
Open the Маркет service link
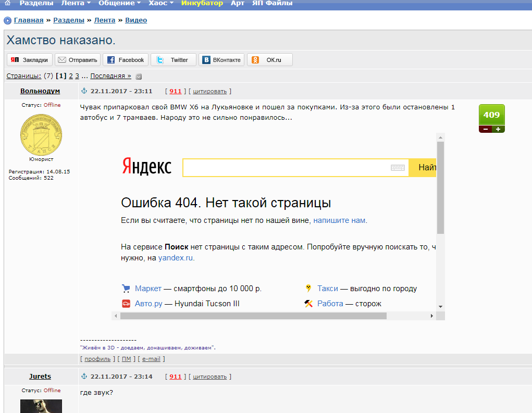[x=148, y=289]
